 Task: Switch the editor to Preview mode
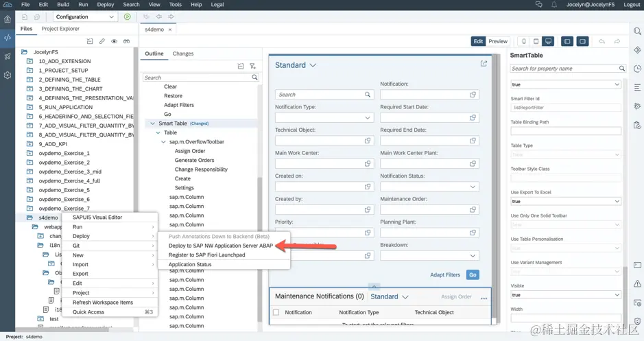(498, 41)
